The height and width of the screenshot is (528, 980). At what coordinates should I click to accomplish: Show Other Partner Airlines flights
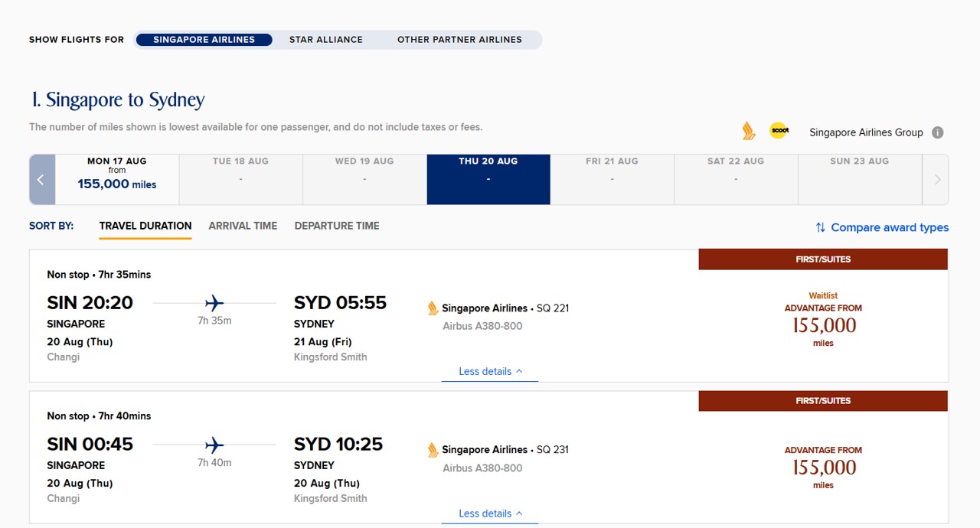(x=459, y=40)
